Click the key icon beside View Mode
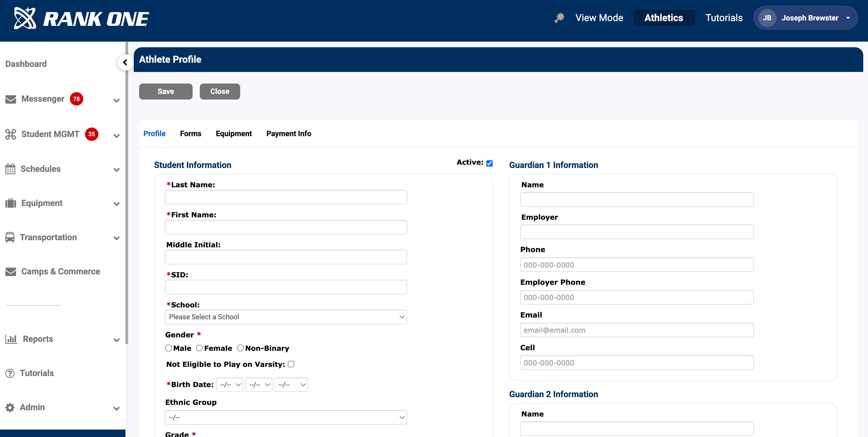The image size is (868, 437). (x=559, y=18)
